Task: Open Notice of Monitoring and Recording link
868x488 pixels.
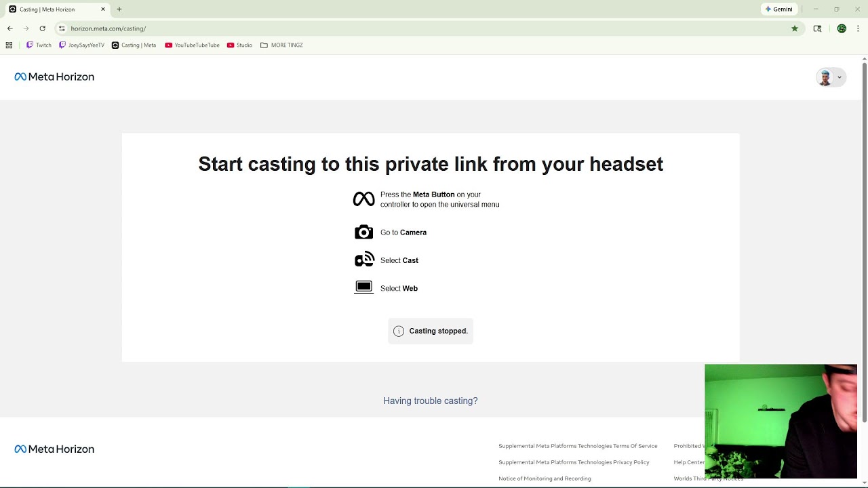Action: click(x=545, y=479)
